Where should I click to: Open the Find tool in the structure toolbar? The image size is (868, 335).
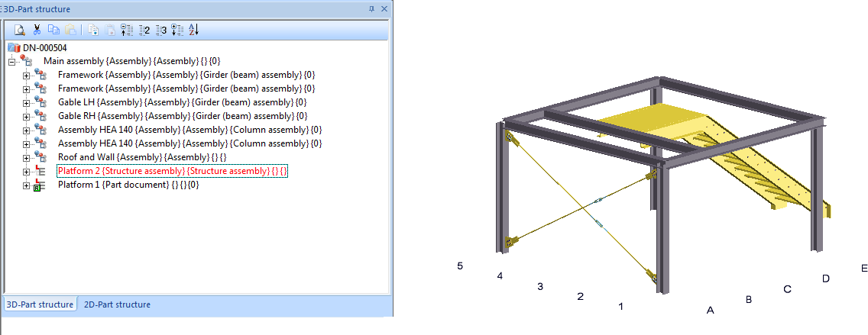(x=20, y=30)
